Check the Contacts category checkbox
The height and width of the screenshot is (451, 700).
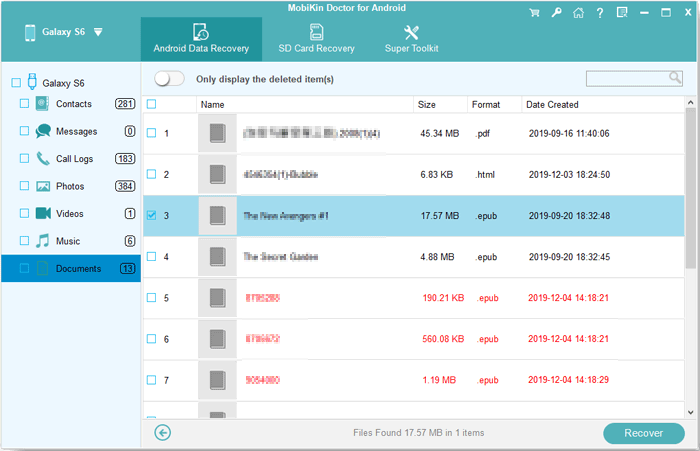(x=24, y=104)
